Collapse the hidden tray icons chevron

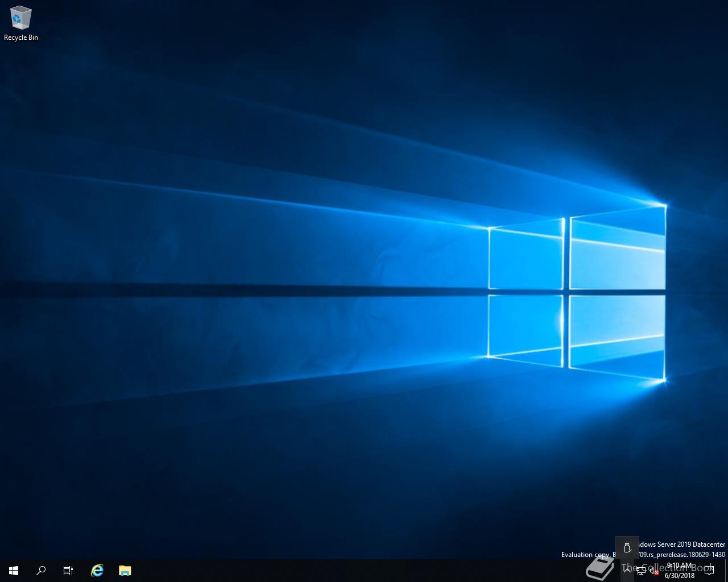627,571
